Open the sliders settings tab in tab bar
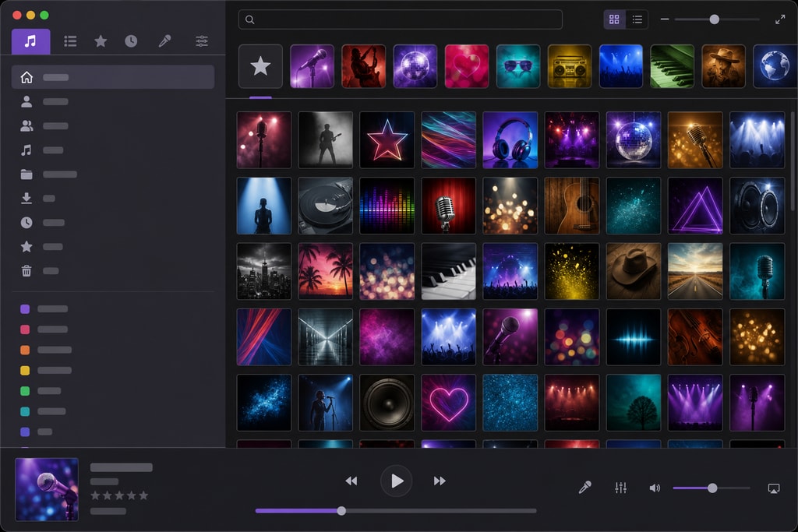Image resolution: width=798 pixels, height=532 pixels. (x=202, y=41)
